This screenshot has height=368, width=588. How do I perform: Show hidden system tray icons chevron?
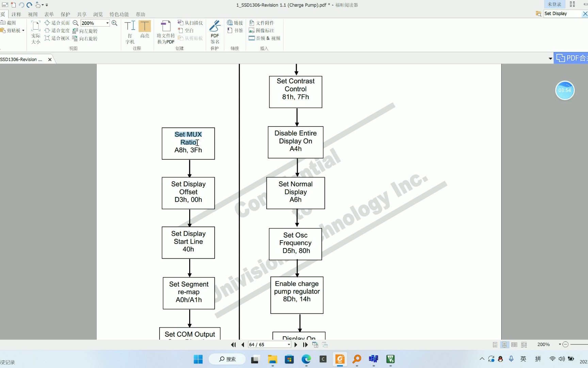click(x=482, y=359)
